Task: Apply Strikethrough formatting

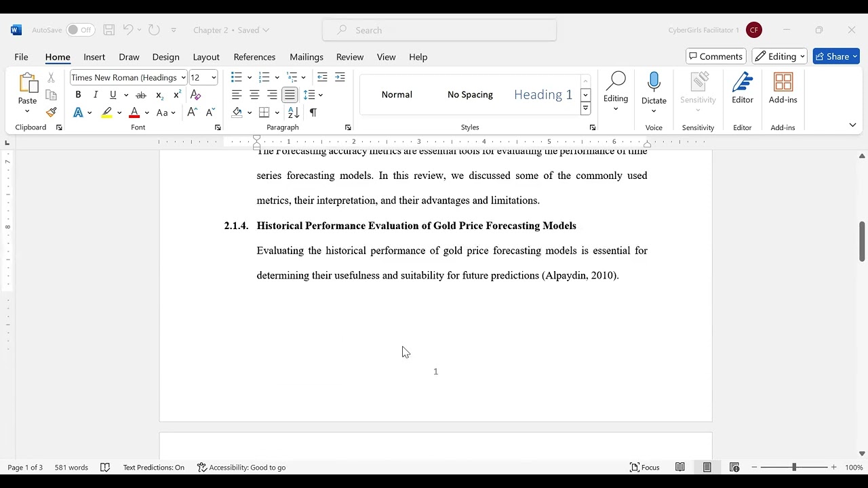Action: tap(141, 95)
